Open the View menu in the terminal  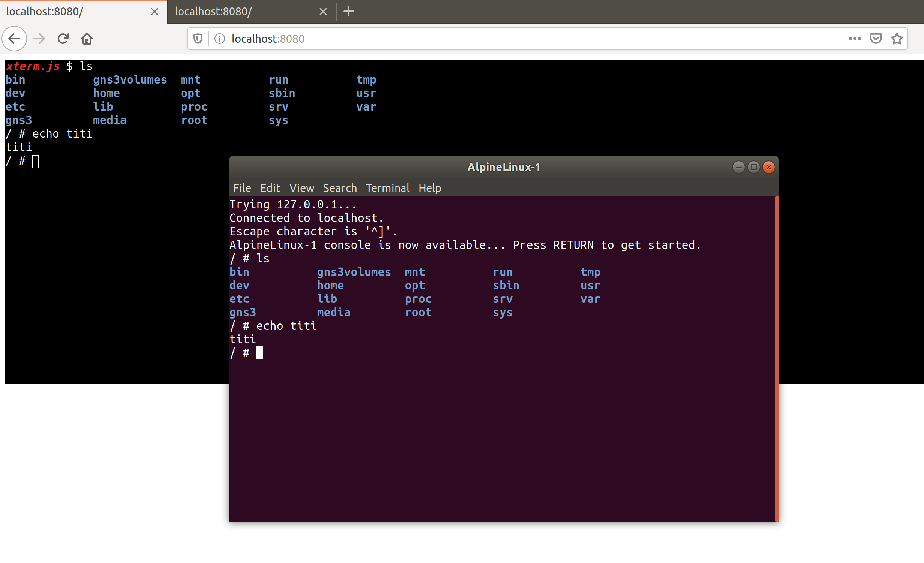301,188
